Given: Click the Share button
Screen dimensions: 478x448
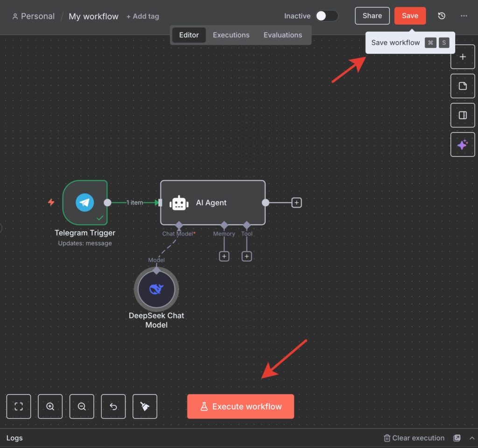Looking at the screenshot, I should pyautogui.click(x=372, y=16).
